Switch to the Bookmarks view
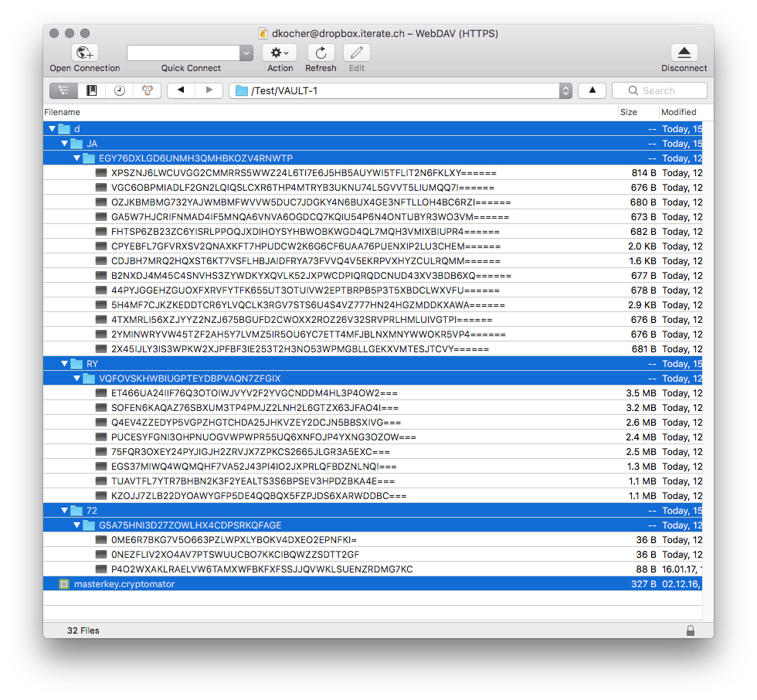Viewport: 757px width, 700px height. 92,90
